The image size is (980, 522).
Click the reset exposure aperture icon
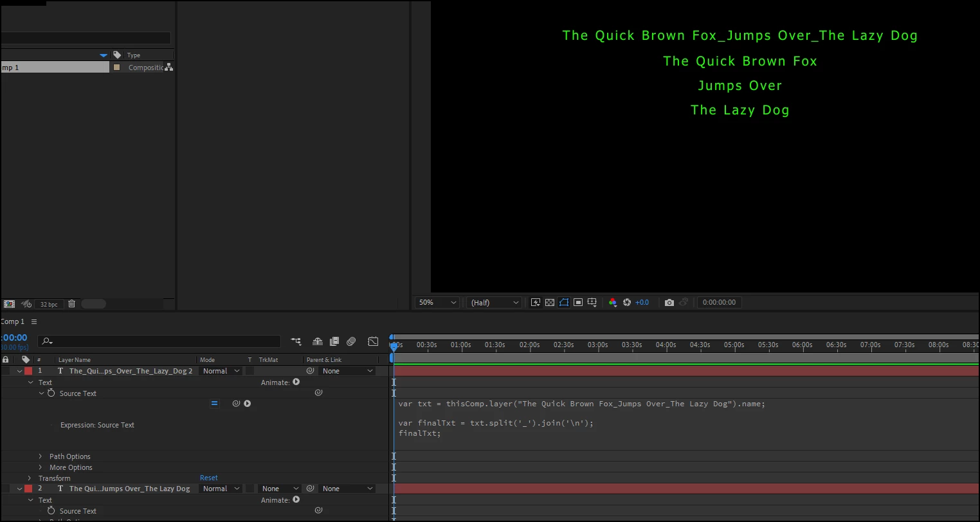pyautogui.click(x=627, y=302)
